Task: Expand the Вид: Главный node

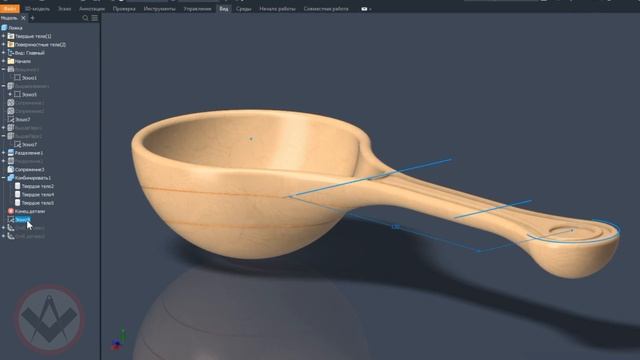Action: (4, 53)
